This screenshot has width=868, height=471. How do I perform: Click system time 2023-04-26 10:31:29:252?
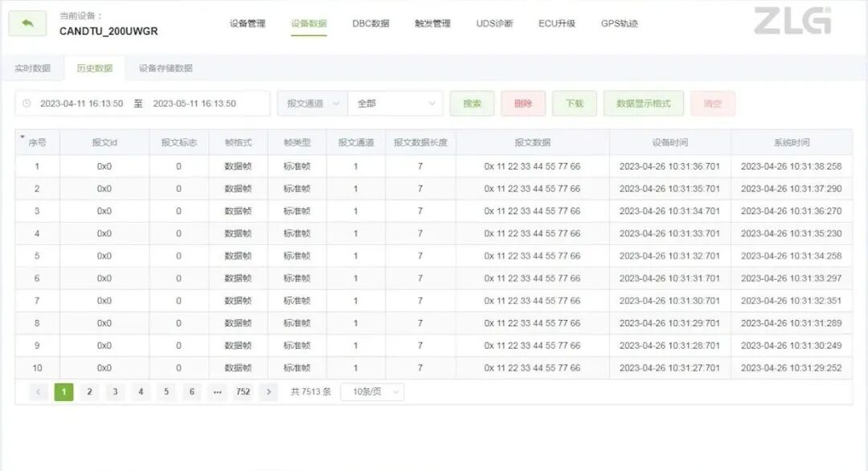coord(792,368)
